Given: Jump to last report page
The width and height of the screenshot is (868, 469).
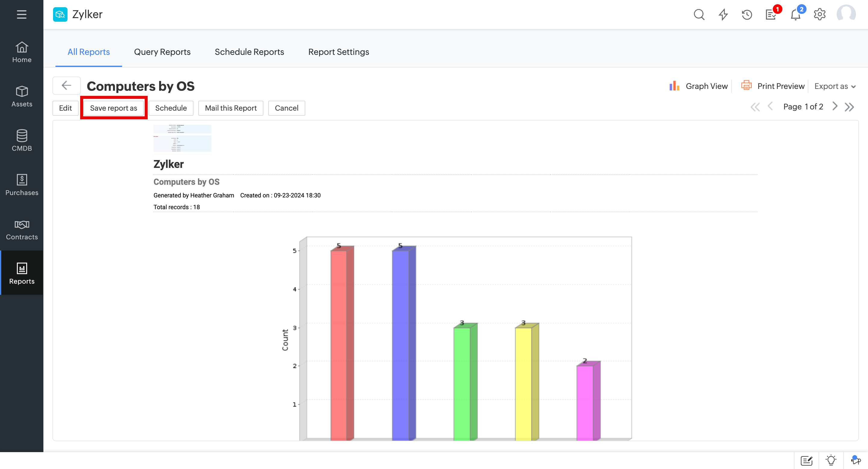Looking at the screenshot, I should 850,107.
